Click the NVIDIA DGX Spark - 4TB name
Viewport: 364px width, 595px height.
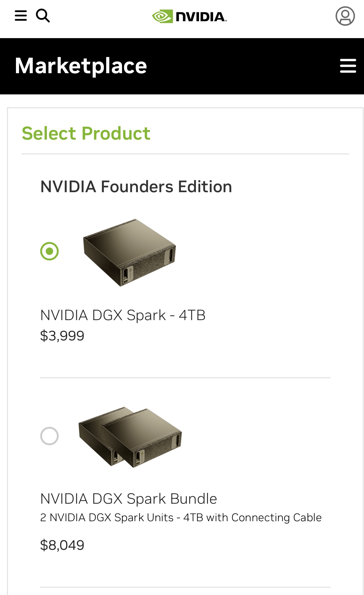click(123, 315)
